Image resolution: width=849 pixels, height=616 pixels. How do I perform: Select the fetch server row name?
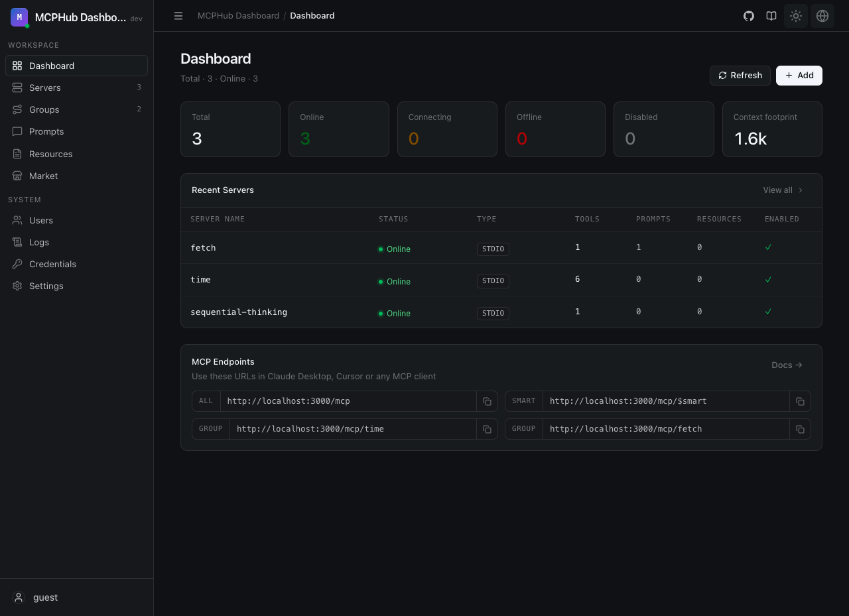coord(203,248)
